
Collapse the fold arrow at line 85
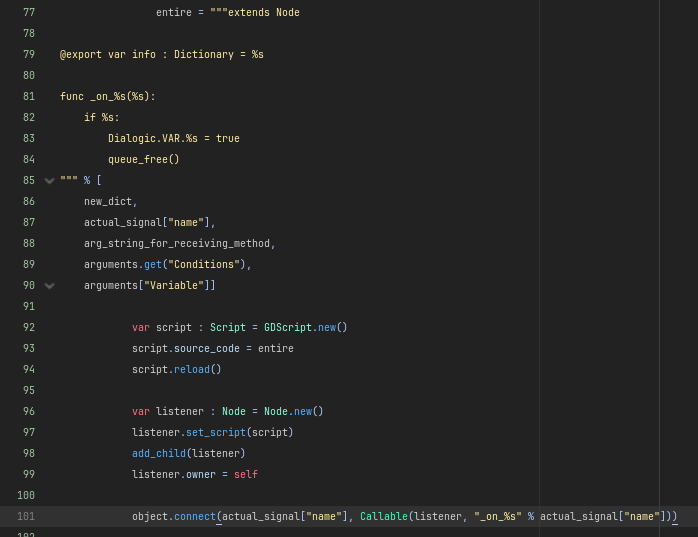pyautogui.click(x=49, y=180)
